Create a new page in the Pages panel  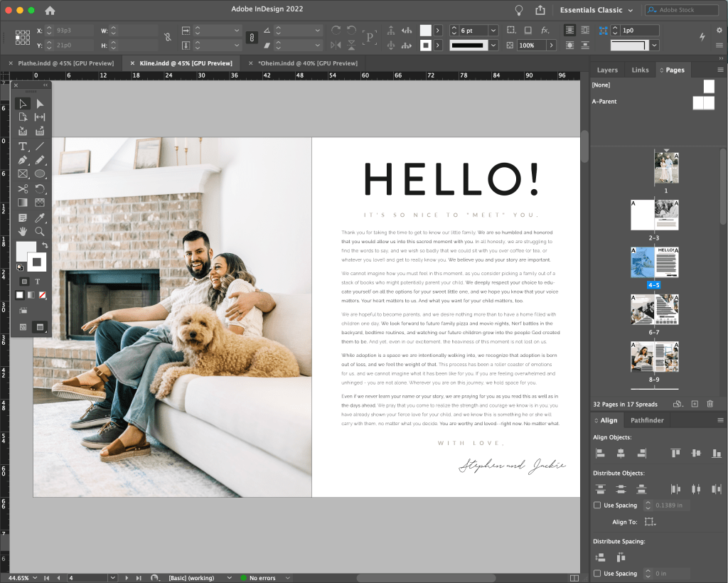pos(695,404)
